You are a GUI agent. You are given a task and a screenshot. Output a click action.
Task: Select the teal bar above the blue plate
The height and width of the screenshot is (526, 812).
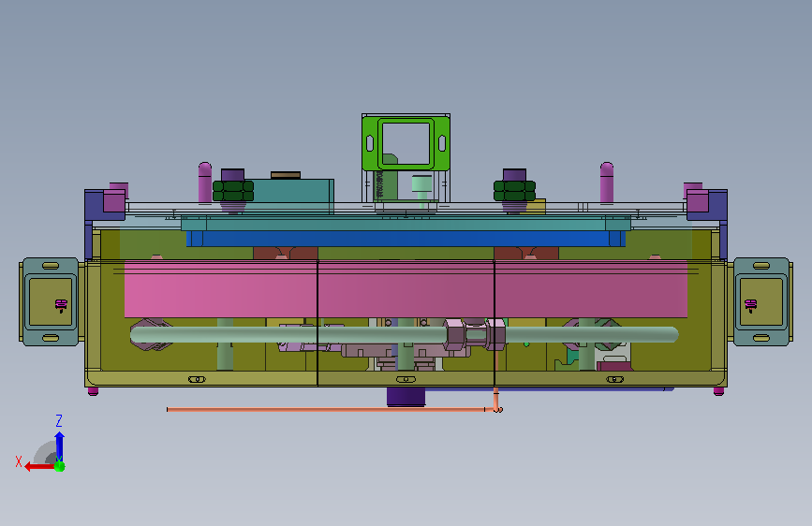tap(406, 224)
